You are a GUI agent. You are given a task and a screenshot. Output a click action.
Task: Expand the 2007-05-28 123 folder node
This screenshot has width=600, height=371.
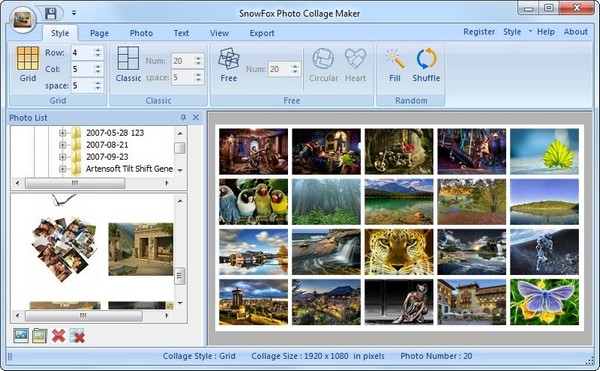(x=62, y=133)
